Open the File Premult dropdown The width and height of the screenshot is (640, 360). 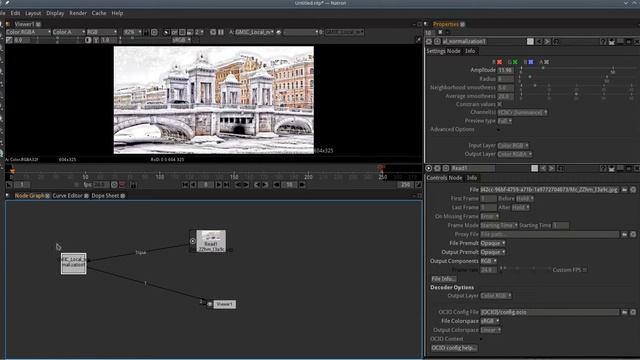tap(493, 243)
